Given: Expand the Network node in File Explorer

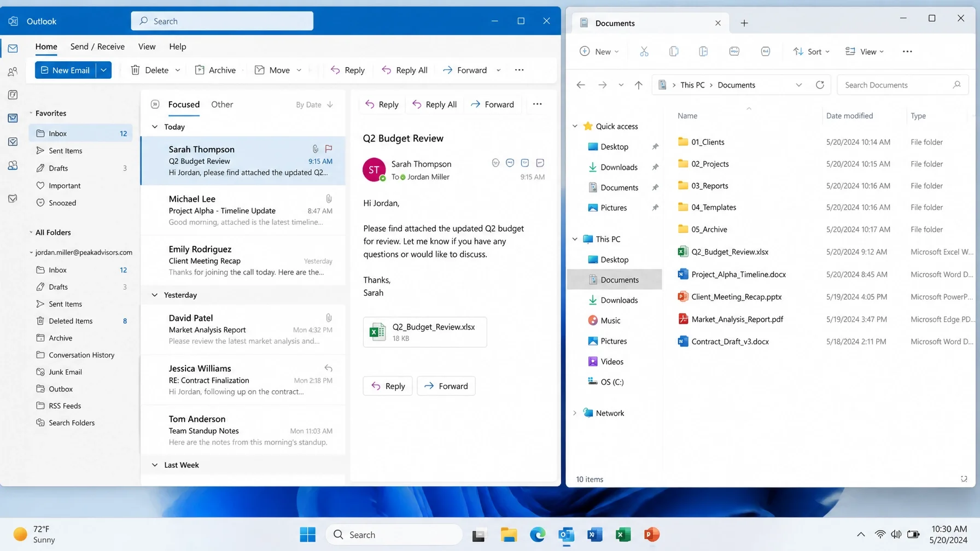Looking at the screenshot, I should pos(575,413).
